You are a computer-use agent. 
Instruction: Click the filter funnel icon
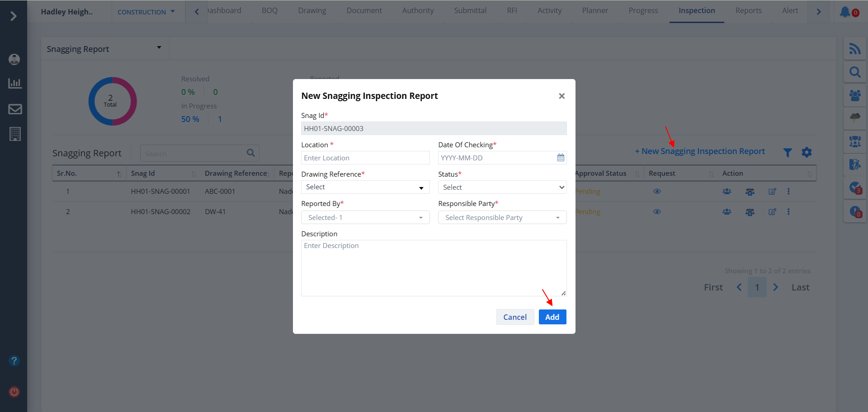(788, 153)
